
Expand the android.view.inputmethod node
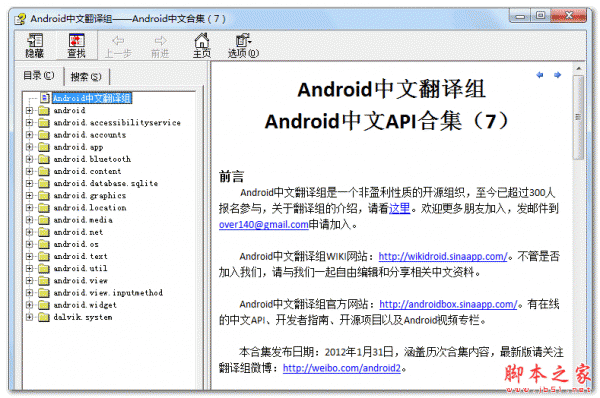click(29, 293)
